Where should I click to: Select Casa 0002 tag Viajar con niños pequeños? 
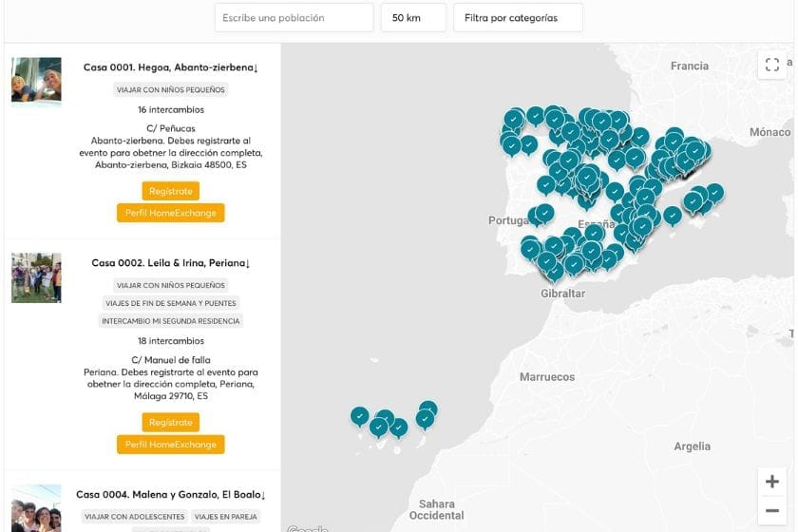170,285
